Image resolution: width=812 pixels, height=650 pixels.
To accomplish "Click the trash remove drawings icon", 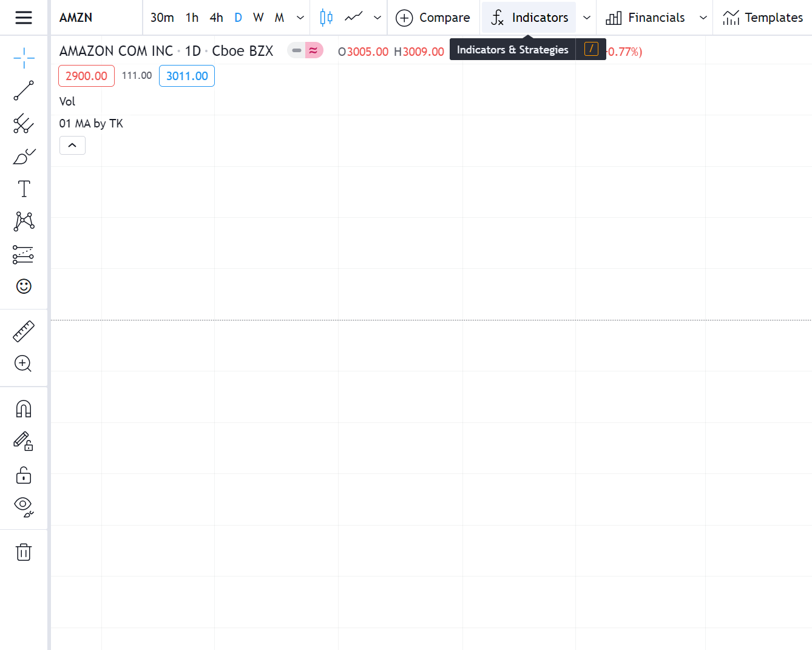I will [24, 552].
